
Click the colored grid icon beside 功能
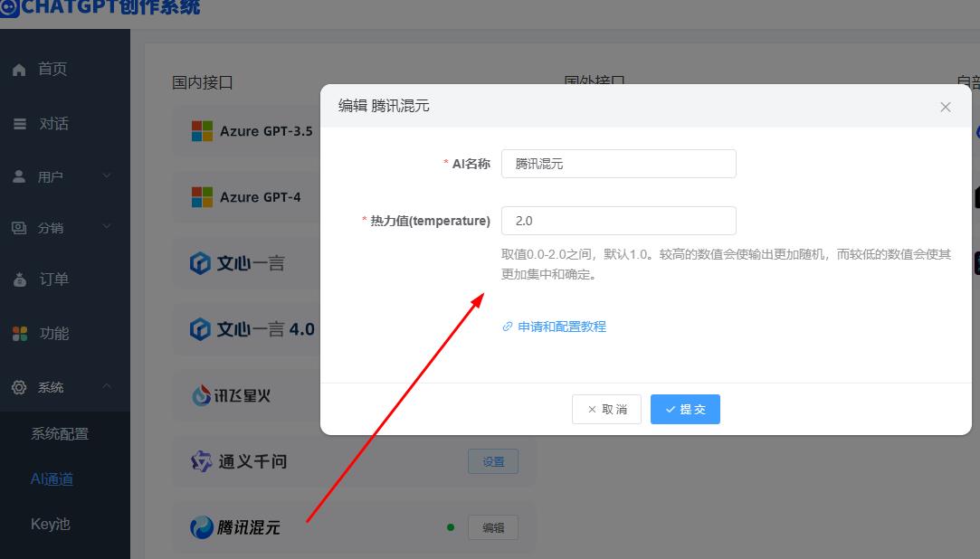pyautogui.click(x=20, y=334)
